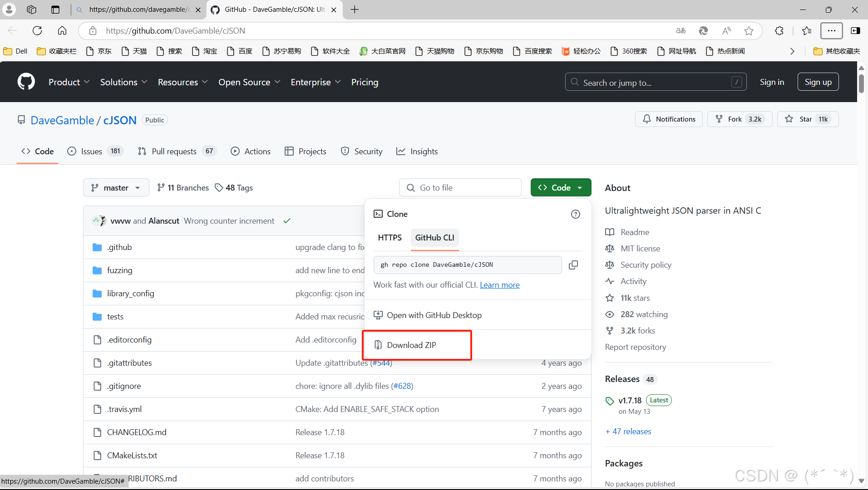The height and width of the screenshot is (490, 868).
Task: Select the HTTPS clone tab
Action: [390, 238]
